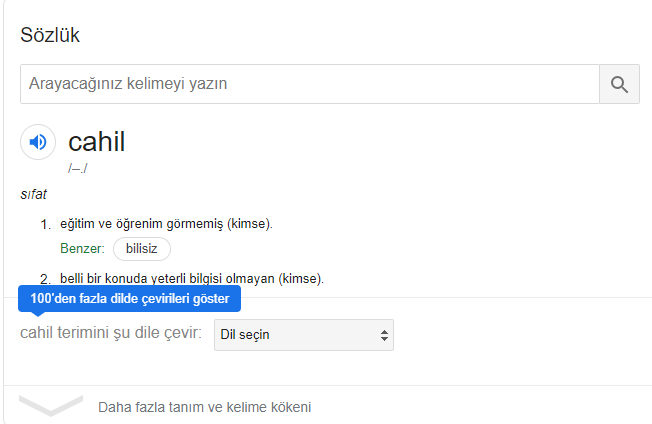Screen dimensions: 652x424
Task: Click the number 1 definition marker
Action: coord(45,224)
